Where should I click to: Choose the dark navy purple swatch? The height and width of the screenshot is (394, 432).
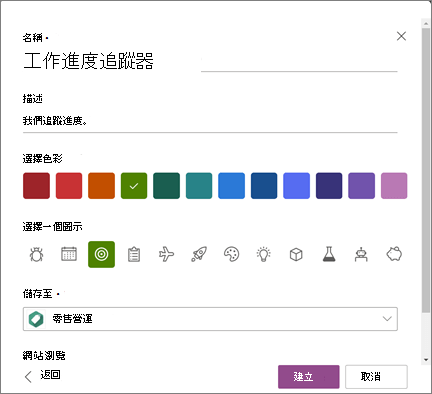pyautogui.click(x=329, y=186)
